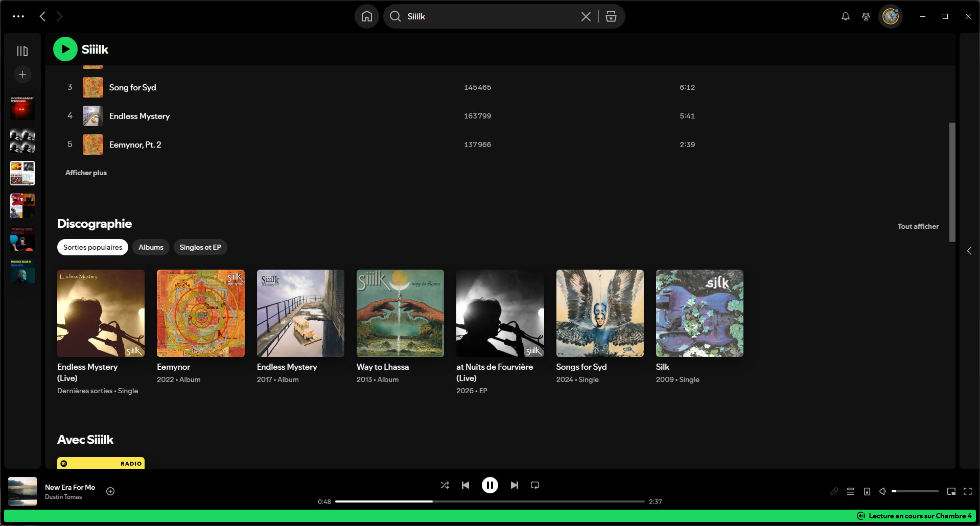
Task: Click Tout afficher for Discographie
Action: (918, 226)
